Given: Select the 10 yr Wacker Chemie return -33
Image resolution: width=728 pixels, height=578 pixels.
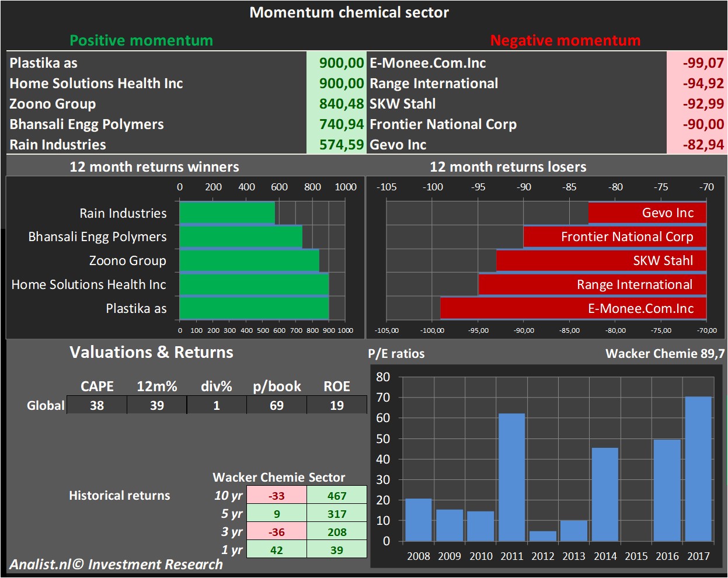Looking at the screenshot, I should [x=276, y=496].
